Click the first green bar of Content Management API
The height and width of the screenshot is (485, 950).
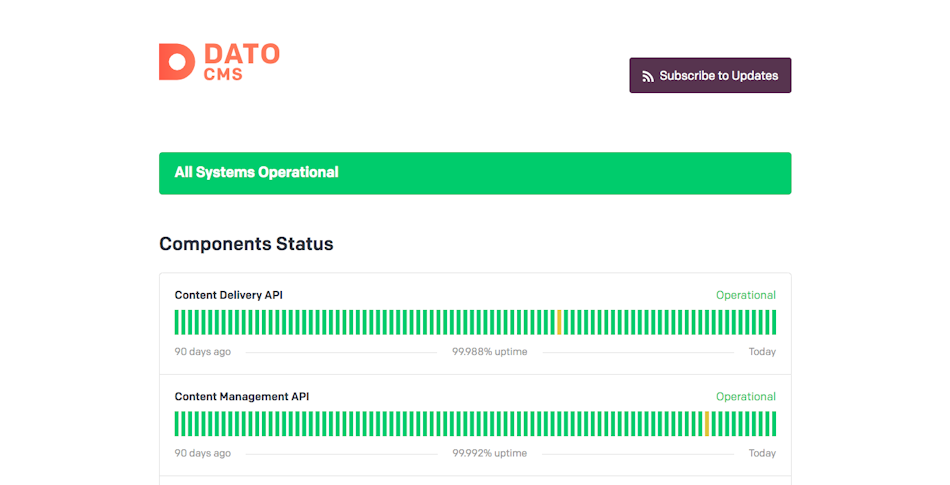(176, 424)
